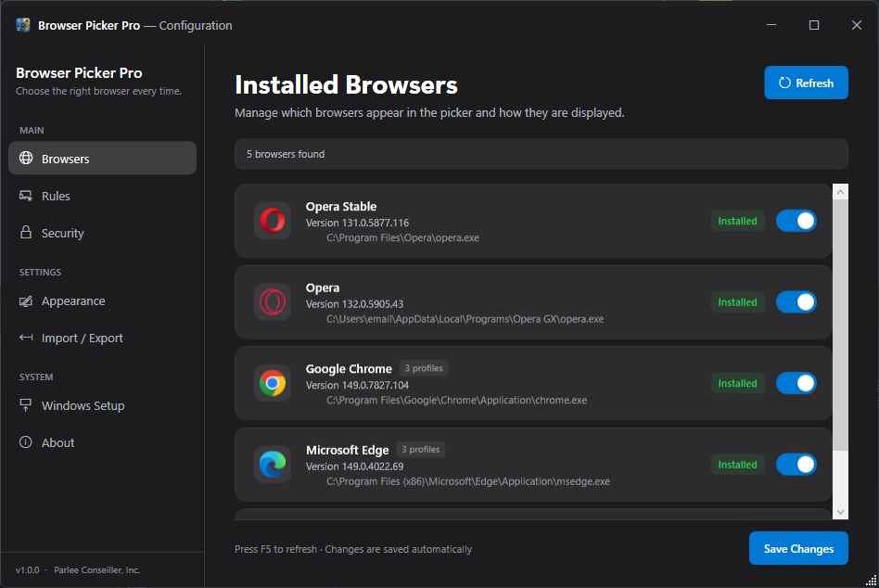Viewport: 879px width, 588px height.
Task: Go to the Rules page
Action: (103, 196)
